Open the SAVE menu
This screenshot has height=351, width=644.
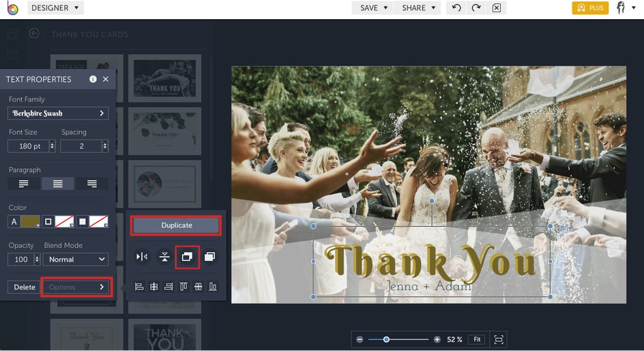(x=373, y=8)
